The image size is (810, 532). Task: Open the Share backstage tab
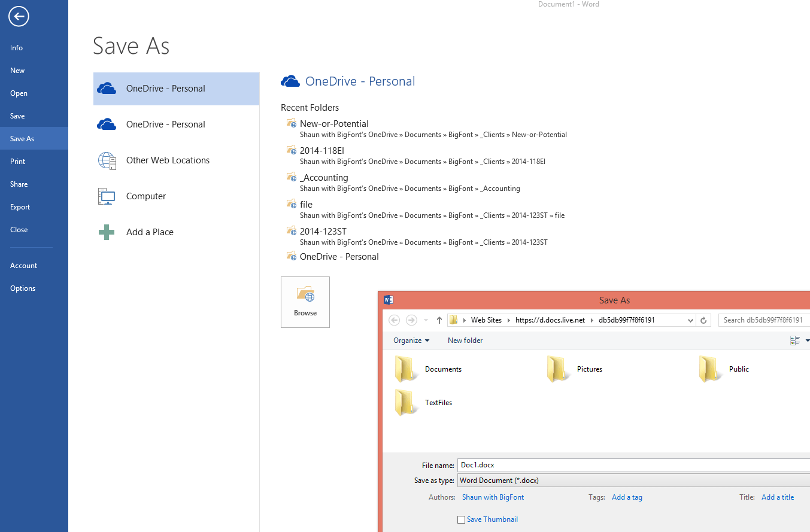[x=34, y=184]
